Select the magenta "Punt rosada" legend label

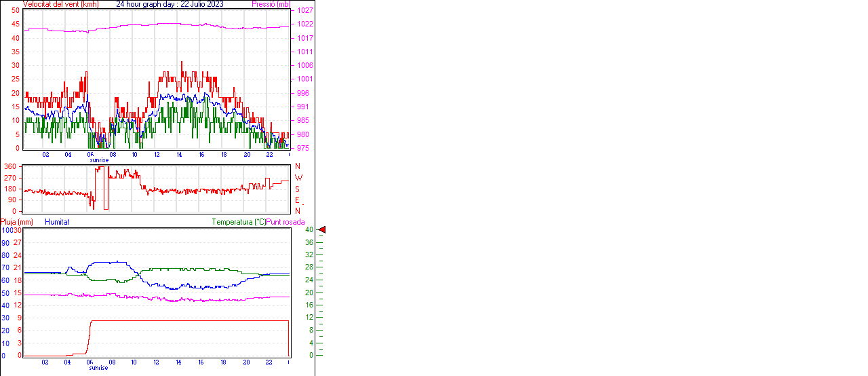point(285,222)
